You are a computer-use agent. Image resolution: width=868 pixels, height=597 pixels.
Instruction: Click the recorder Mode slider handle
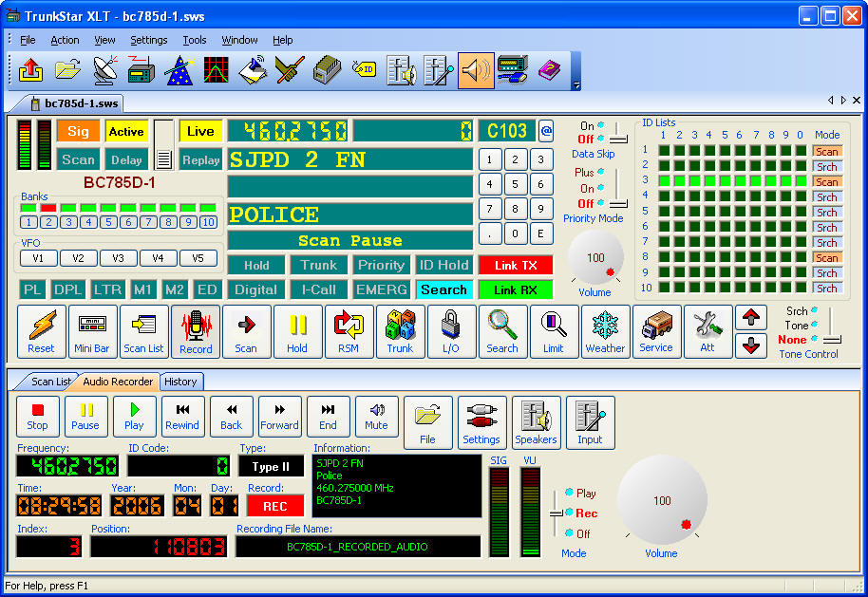click(x=556, y=513)
